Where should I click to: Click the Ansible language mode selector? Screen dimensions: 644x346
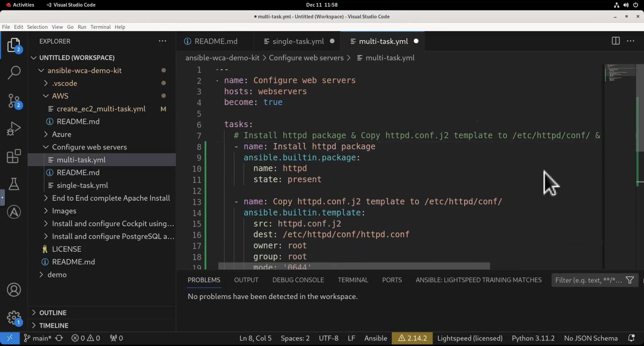point(375,338)
